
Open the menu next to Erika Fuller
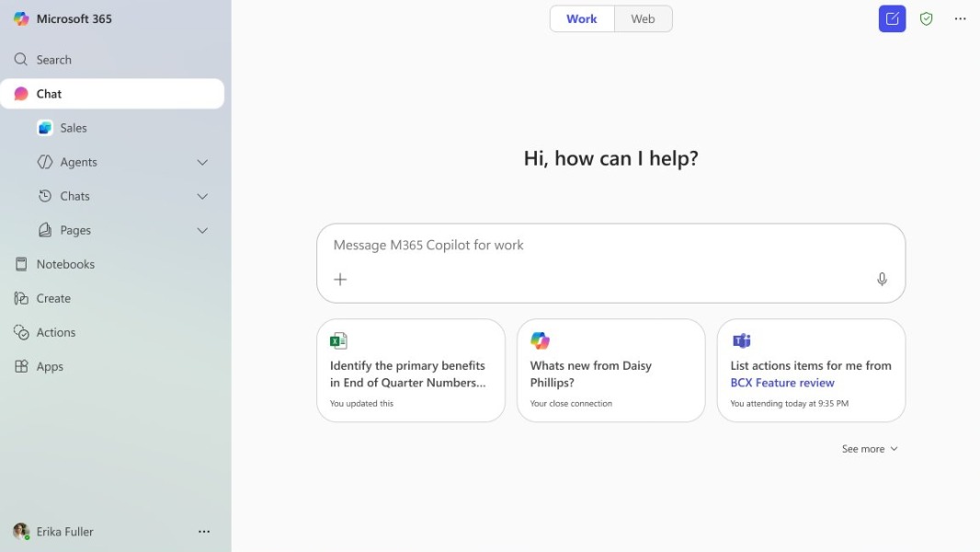click(204, 531)
